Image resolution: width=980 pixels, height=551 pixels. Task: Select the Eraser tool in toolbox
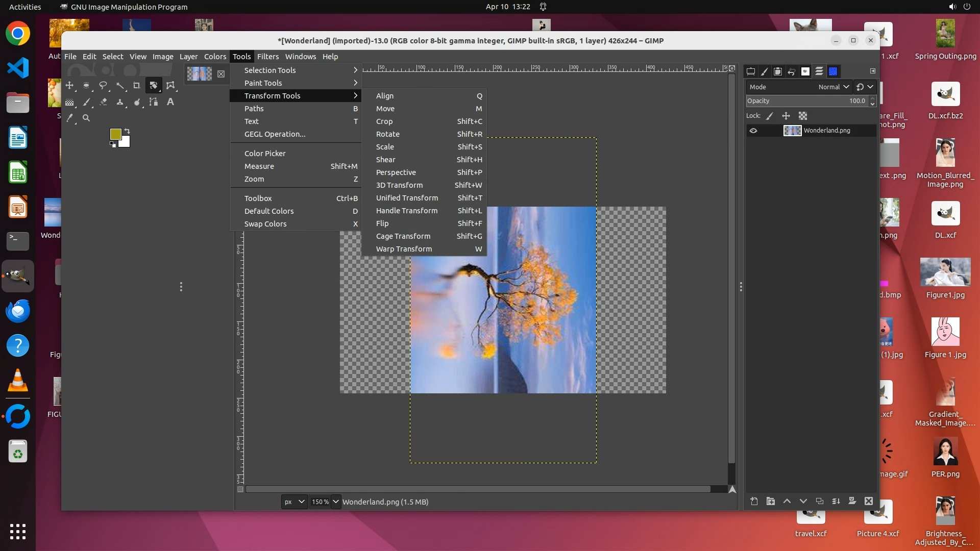(x=103, y=102)
